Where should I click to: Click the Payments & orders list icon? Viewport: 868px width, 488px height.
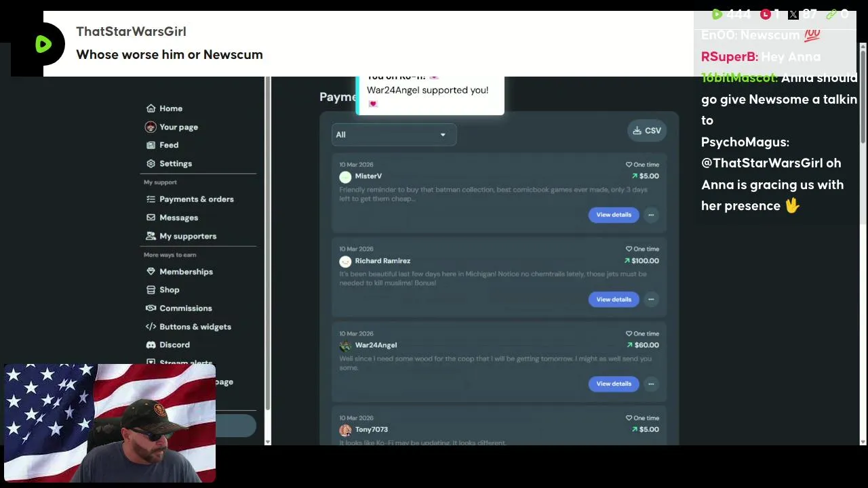coord(151,199)
